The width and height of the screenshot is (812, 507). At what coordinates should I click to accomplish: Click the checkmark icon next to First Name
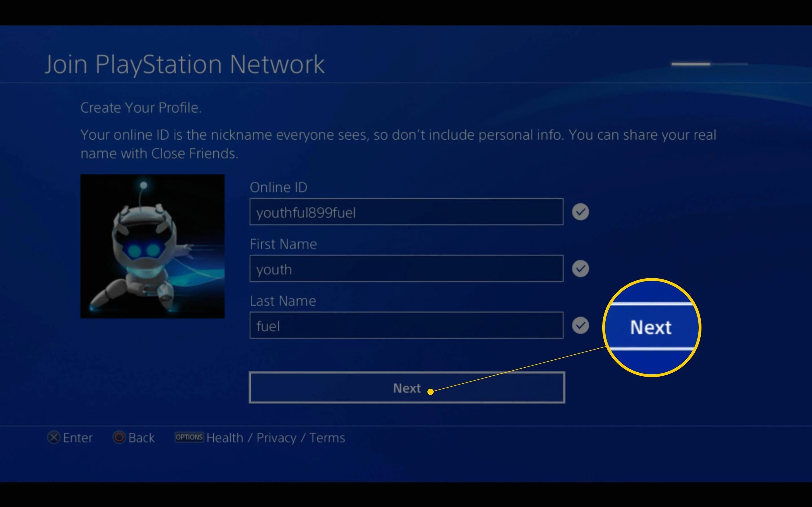click(x=581, y=268)
